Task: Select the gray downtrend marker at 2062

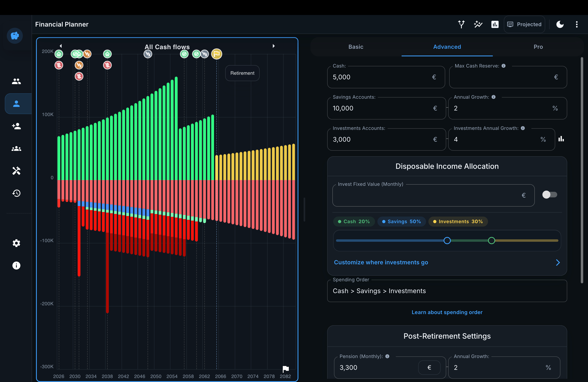Action: [204, 54]
